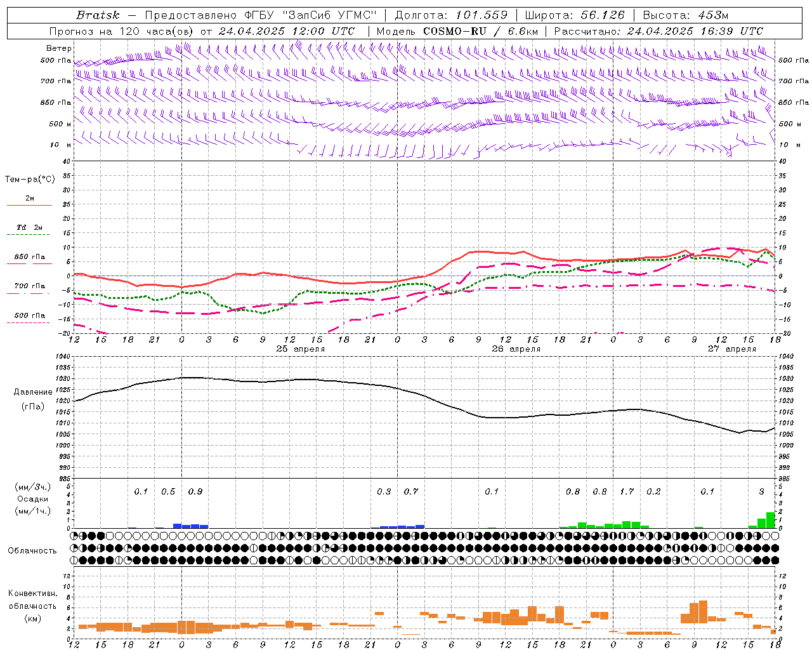The height and width of the screenshot is (650, 812).
Task: Click the "Ветер" wind panel label
Action: pos(59,48)
